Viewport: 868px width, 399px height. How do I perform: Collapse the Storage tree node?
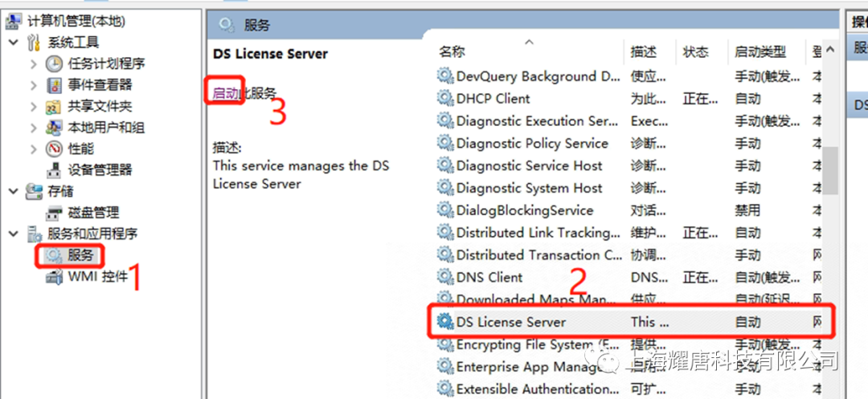tap(14, 191)
